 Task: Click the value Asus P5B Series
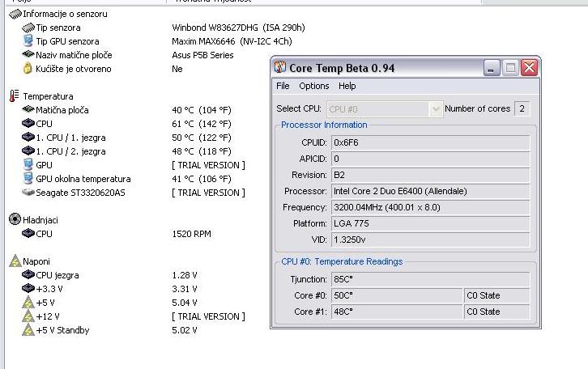pos(202,55)
